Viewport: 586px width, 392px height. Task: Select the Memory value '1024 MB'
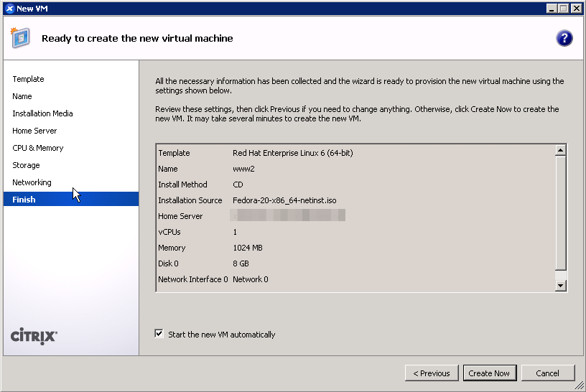[248, 248]
